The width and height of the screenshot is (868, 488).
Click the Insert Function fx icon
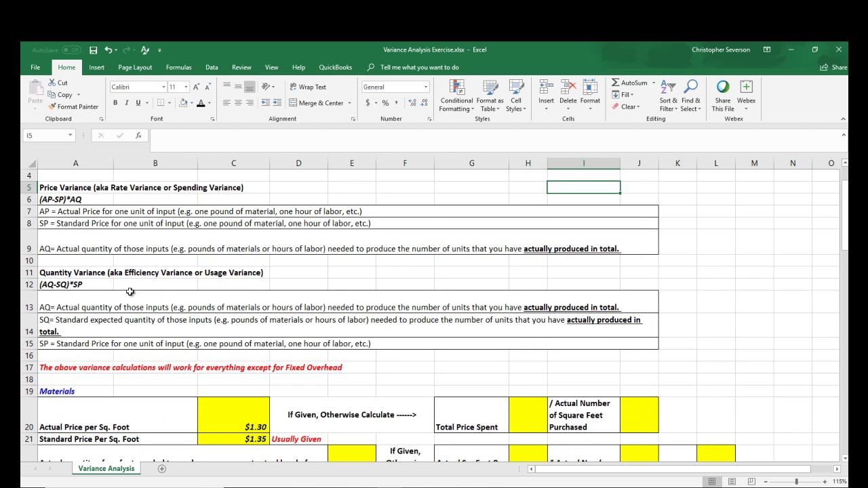coord(138,136)
